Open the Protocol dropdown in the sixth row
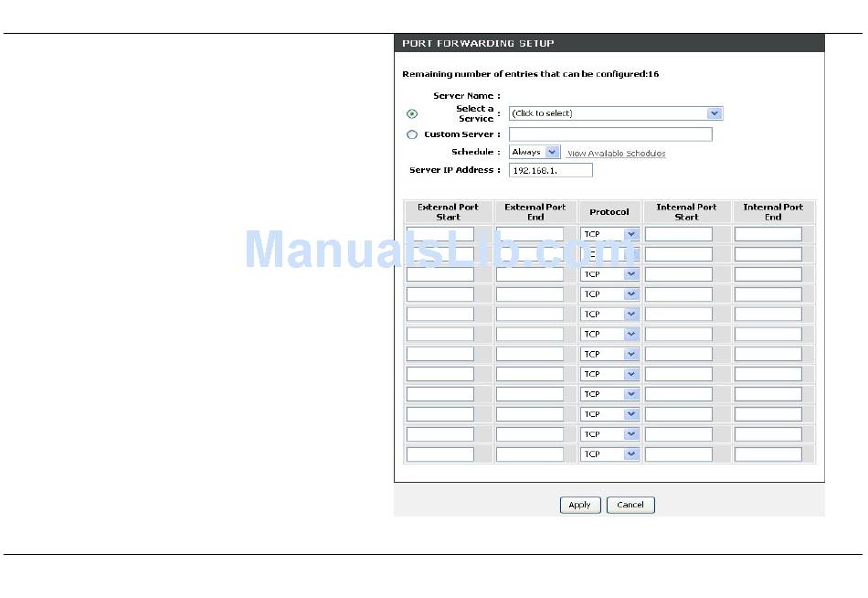868x598 pixels. click(x=609, y=334)
